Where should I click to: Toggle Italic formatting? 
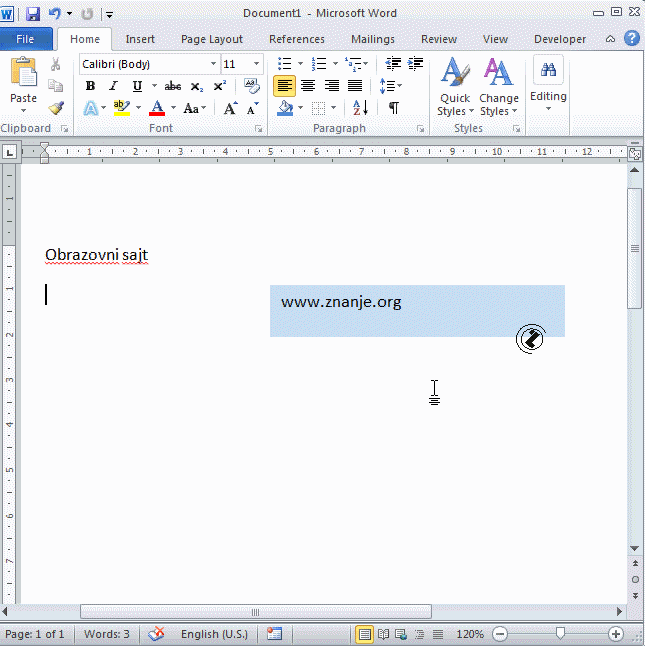click(113, 87)
